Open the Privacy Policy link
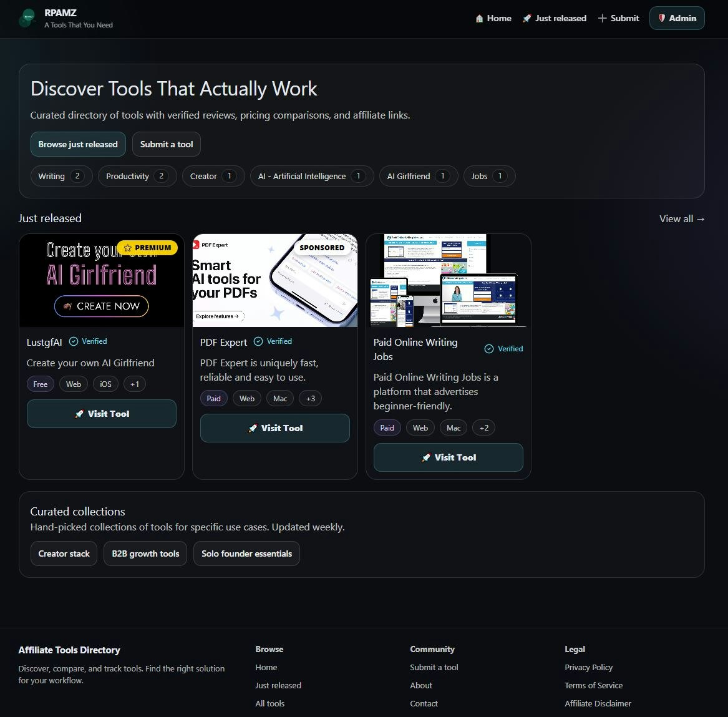 589,667
